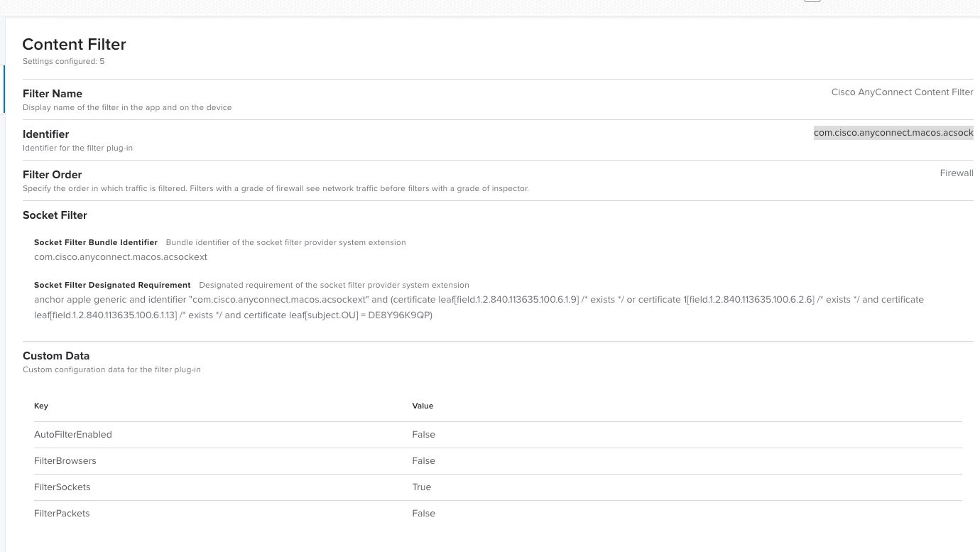Click the Filter Order label
Image resolution: width=980 pixels, height=552 pixels.
coord(52,175)
